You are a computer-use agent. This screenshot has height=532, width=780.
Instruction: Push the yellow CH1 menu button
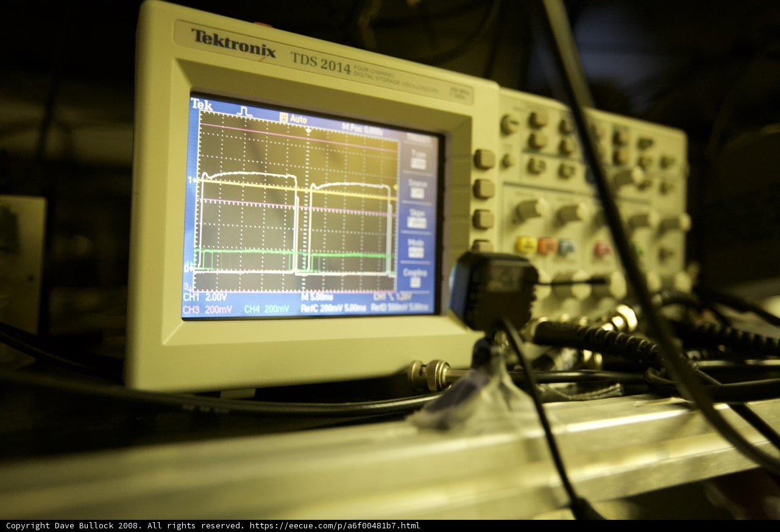(526, 244)
